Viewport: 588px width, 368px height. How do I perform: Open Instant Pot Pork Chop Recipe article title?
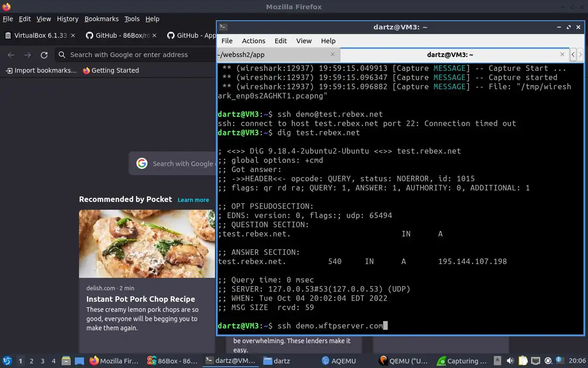pos(141,299)
